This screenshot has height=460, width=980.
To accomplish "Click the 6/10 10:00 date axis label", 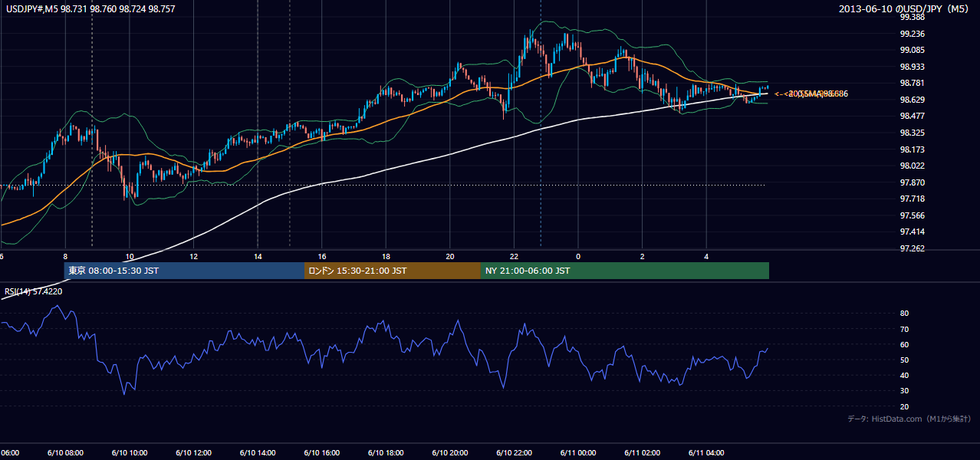I will point(130,453).
